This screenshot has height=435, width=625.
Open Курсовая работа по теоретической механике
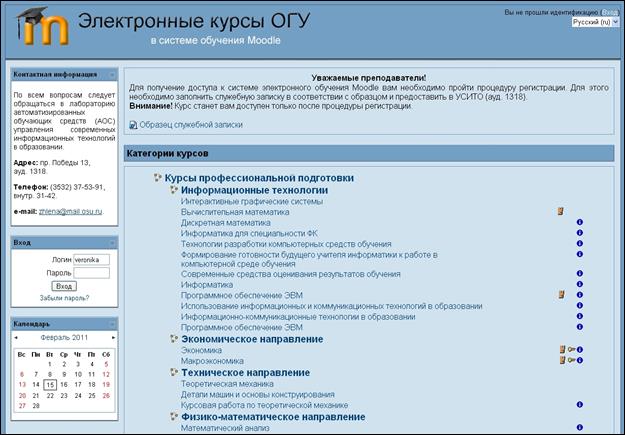pyautogui.click(x=264, y=405)
